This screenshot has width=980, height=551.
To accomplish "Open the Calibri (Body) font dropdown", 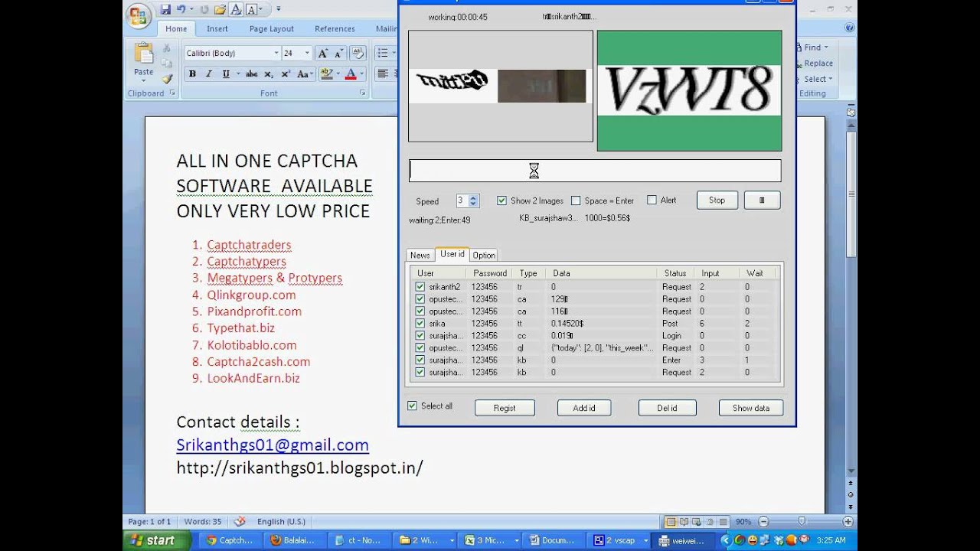I will [x=276, y=53].
